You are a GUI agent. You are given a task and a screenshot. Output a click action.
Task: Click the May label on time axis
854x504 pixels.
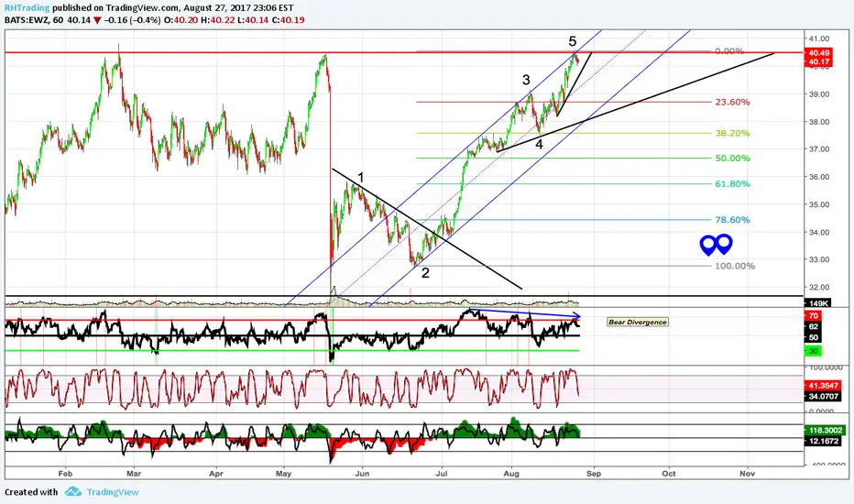pyautogui.click(x=283, y=474)
